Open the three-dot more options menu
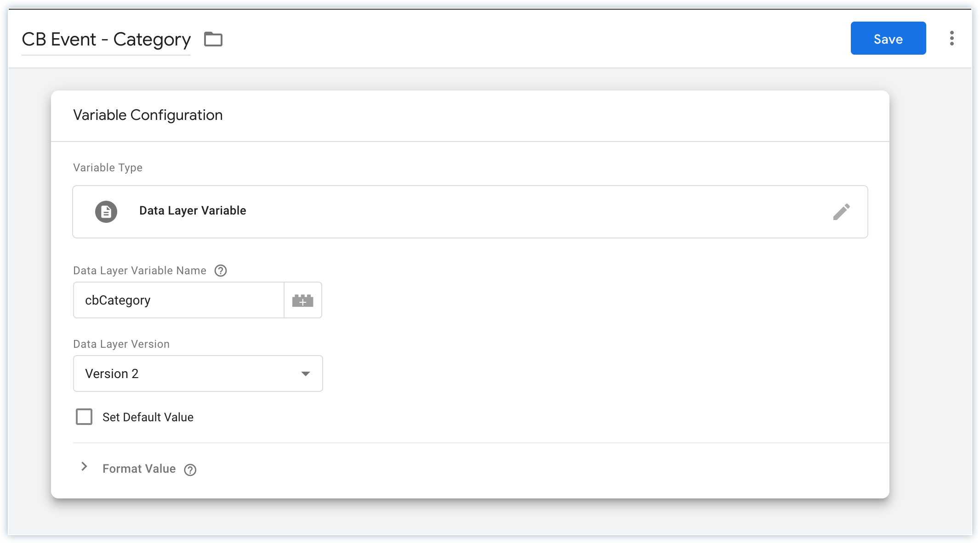Image resolution: width=980 pixels, height=543 pixels. click(x=952, y=38)
